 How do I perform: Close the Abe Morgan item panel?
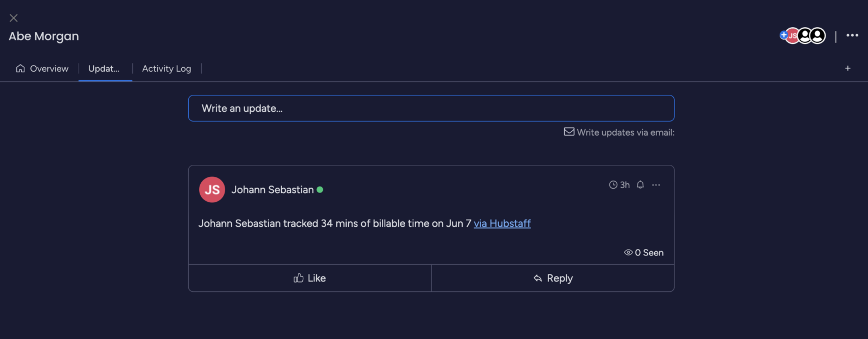14,18
